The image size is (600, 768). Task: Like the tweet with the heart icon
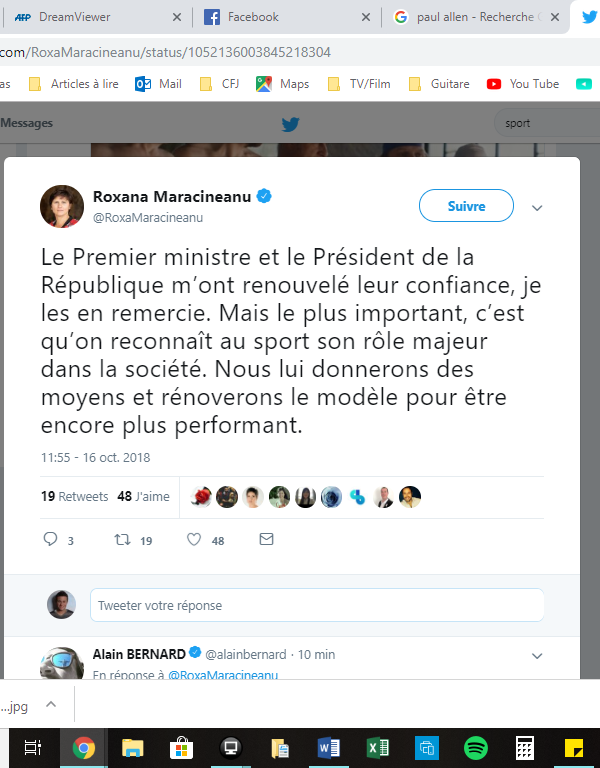coord(195,540)
